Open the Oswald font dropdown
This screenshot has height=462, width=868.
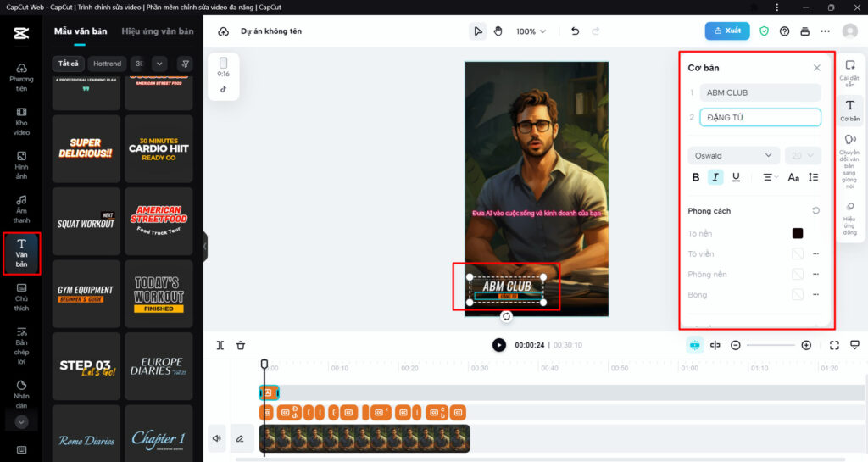coord(733,155)
